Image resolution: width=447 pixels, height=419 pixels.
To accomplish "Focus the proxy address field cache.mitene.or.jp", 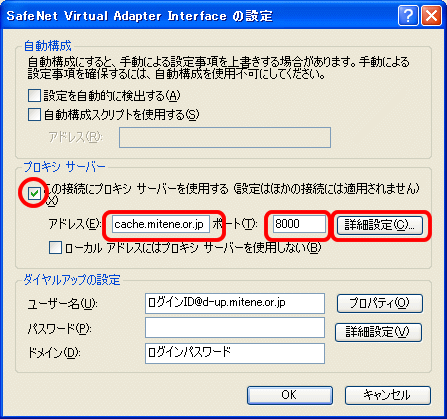I will tap(161, 224).
